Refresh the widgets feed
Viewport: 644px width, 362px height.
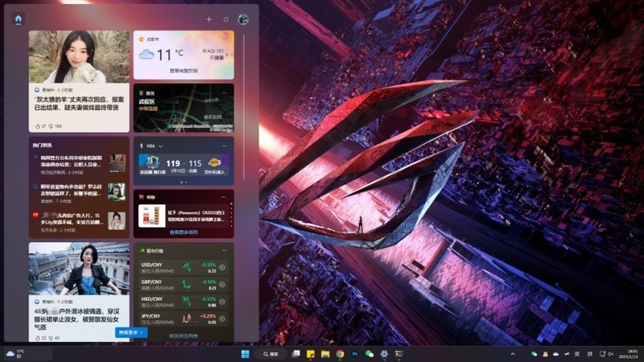tap(226, 19)
